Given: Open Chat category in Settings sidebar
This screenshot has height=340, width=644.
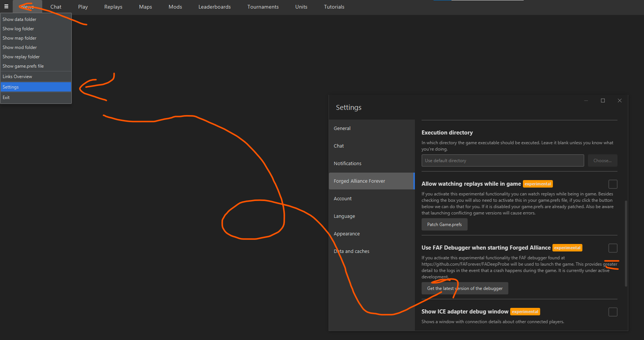Looking at the screenshot, I should [372, 146].
